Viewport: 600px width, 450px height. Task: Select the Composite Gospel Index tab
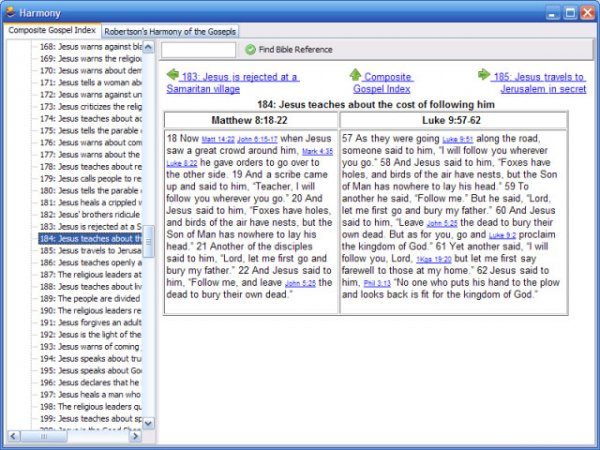click(51, 32)
